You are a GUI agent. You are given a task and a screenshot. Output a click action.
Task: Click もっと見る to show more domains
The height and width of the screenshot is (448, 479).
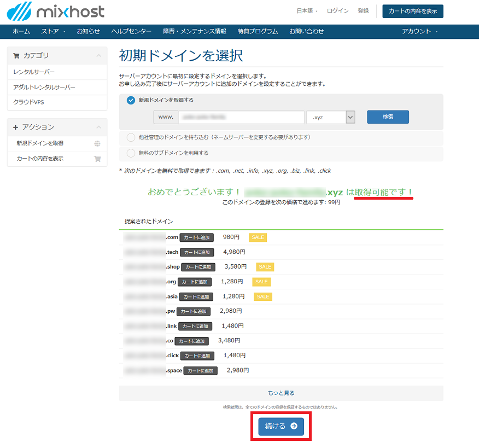point(281,393)
